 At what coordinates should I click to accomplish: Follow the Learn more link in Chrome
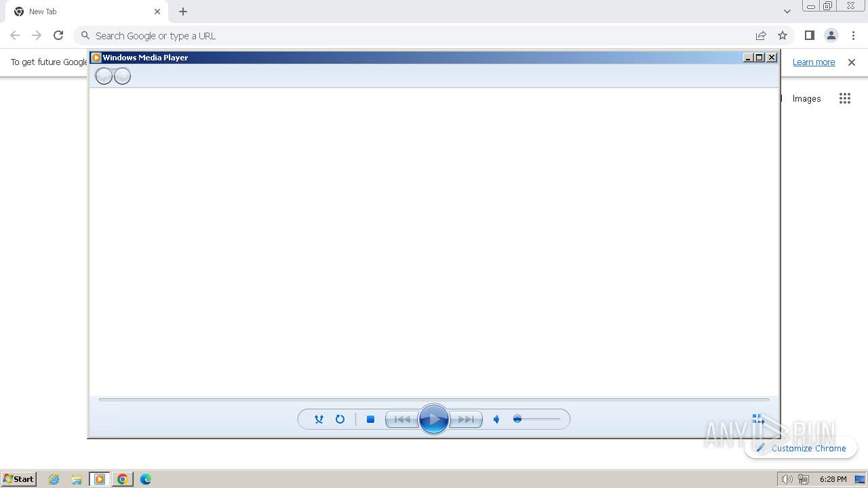pos(814,62)
